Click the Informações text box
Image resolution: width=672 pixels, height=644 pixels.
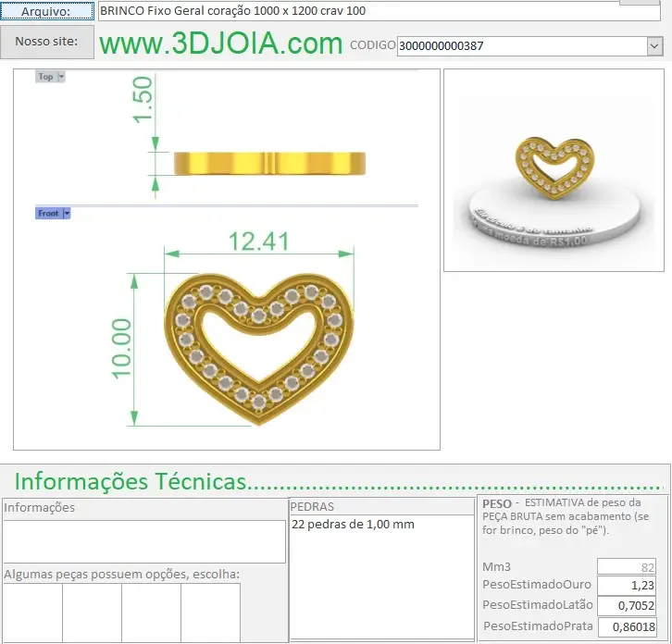click(143, 541)
